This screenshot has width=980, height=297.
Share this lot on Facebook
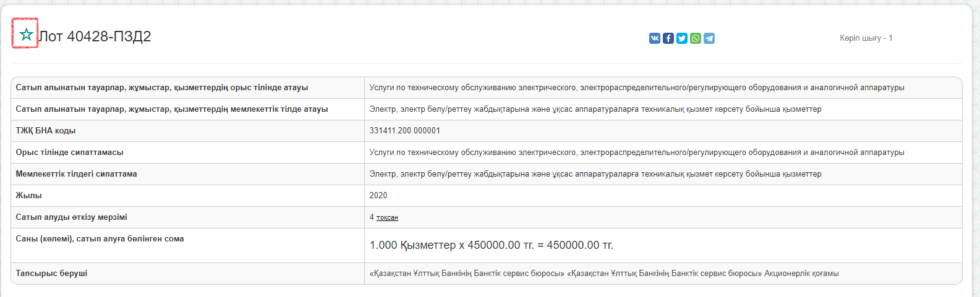668,38
